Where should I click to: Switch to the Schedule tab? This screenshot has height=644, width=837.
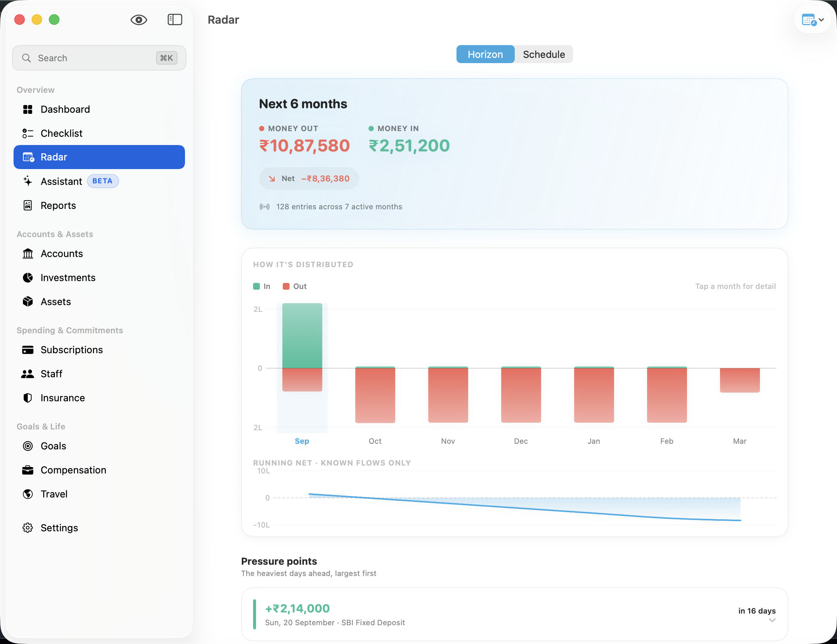(x=544, y=54)
